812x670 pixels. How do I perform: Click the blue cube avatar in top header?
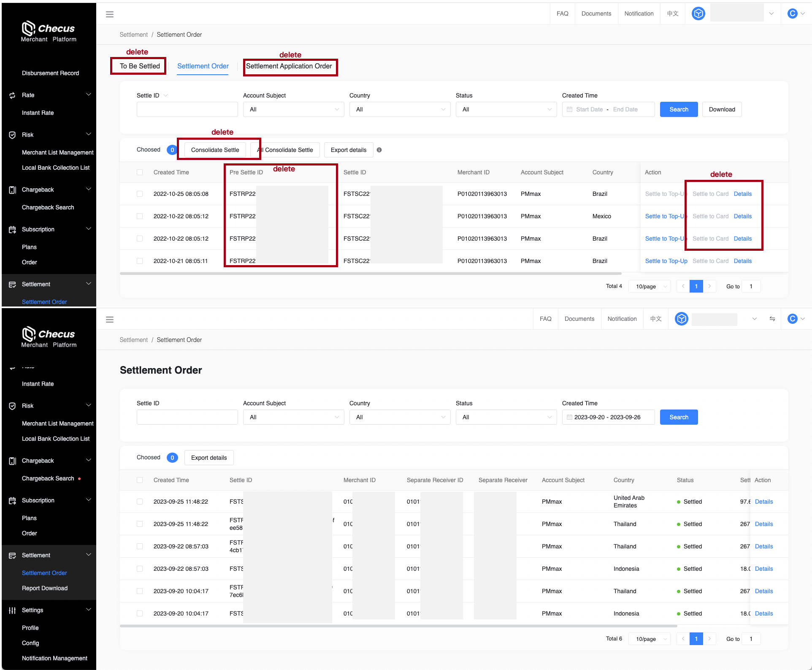(698, 14)
